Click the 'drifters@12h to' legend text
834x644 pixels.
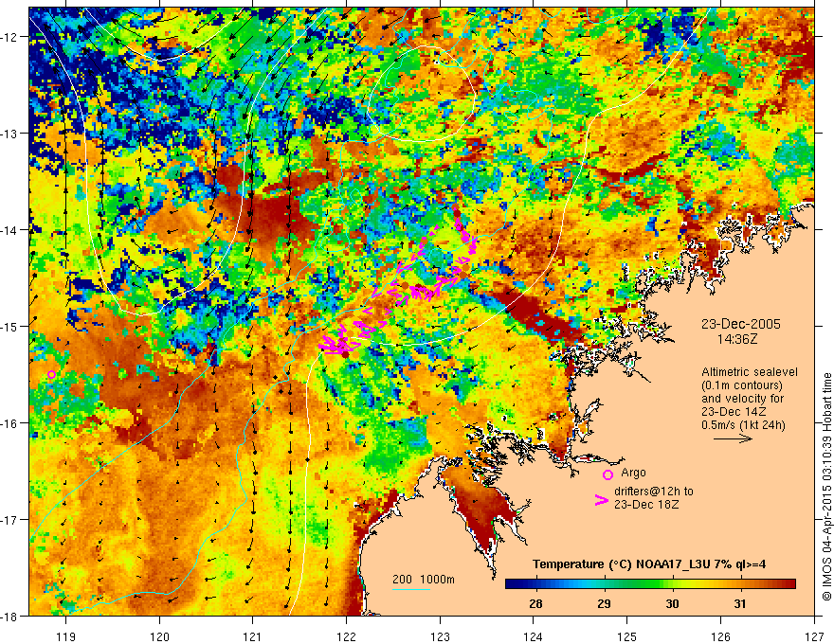coord(654,492)
